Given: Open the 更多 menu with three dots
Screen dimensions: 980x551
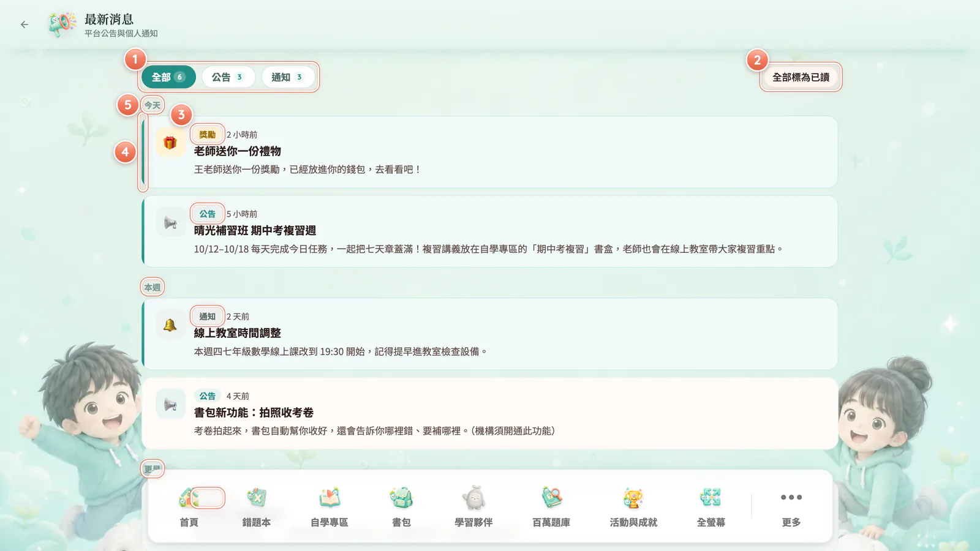Looking at the screenshot, I should [x=791, y=507].
